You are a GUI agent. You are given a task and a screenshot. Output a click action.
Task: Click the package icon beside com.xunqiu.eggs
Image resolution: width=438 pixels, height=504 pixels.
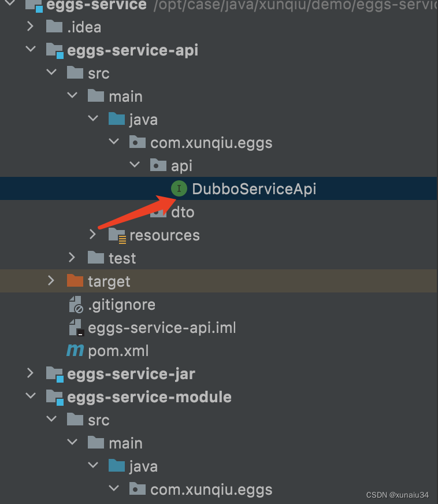[x=137, y=142]
